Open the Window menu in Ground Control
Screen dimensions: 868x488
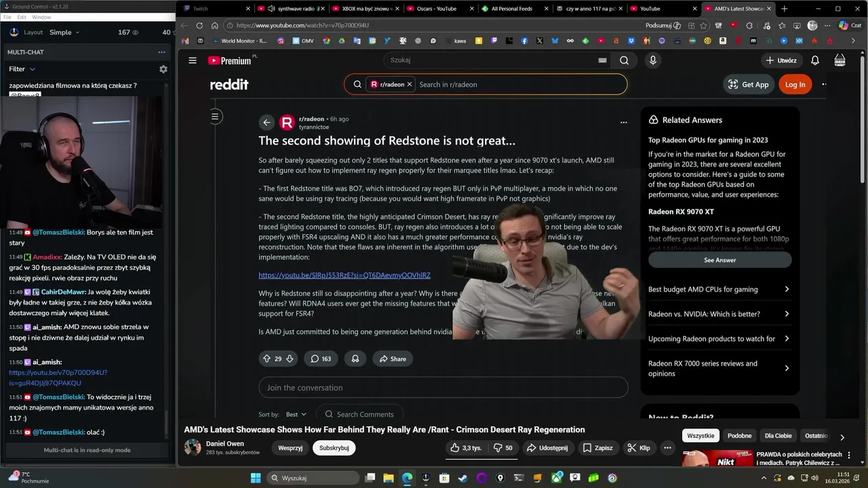[x=41, y=17]
